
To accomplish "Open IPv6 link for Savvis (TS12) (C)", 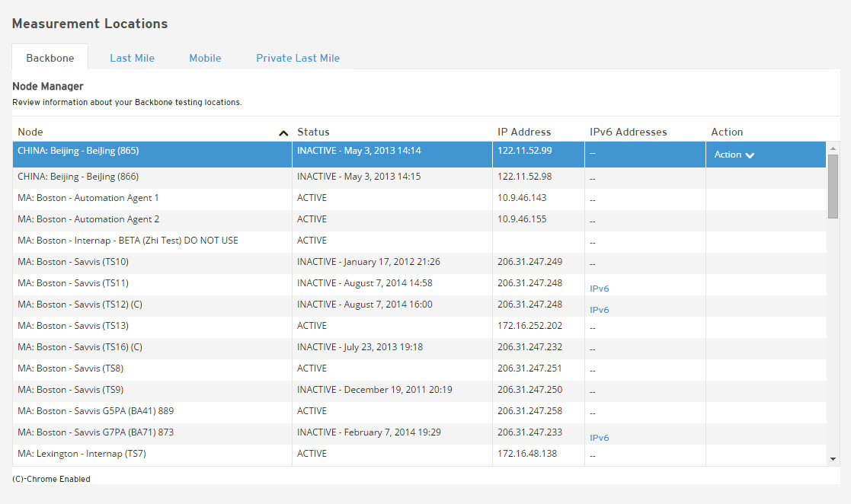I will click(x=599, y=310).
